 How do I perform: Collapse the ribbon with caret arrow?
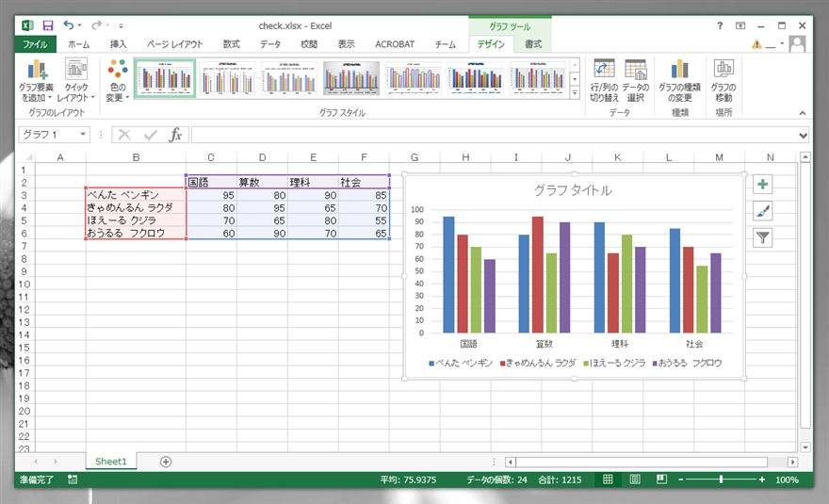click(803, 113)
